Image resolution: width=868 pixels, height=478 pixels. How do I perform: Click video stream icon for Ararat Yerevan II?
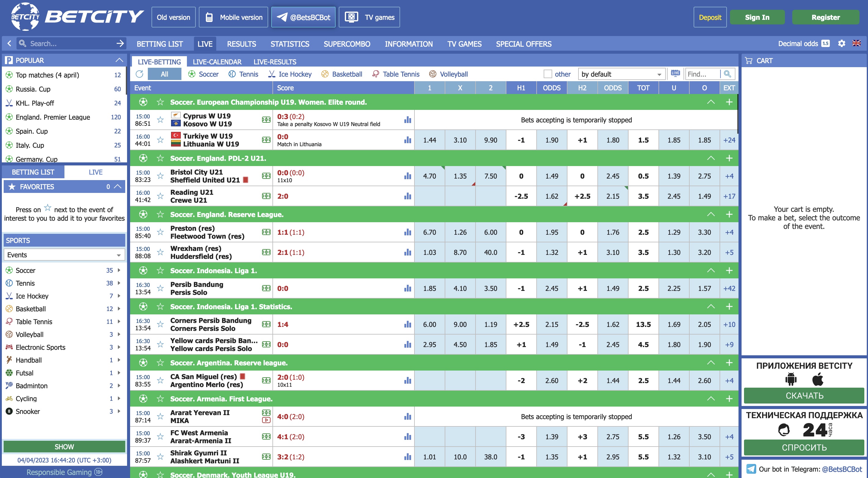266,420
